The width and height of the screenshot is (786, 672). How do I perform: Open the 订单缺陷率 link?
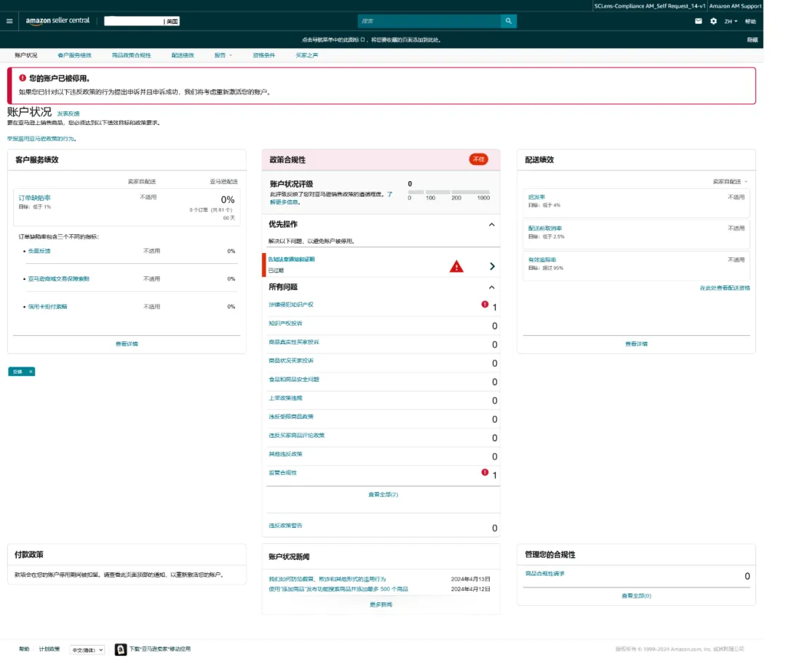[35, 198]
